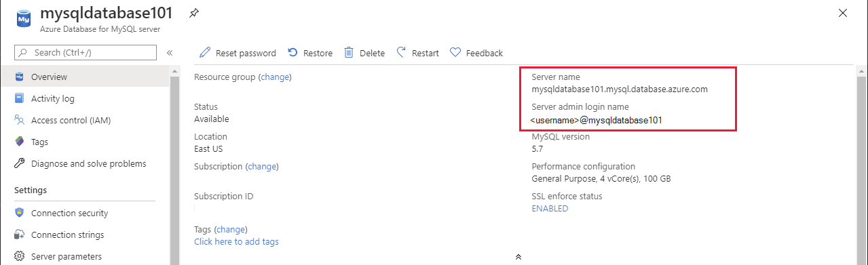Image resolution: width=868 pixels, height=265 pixels.
Task: Change Tags via the change link
Action: pyautogui.click(x=230, y=230)
